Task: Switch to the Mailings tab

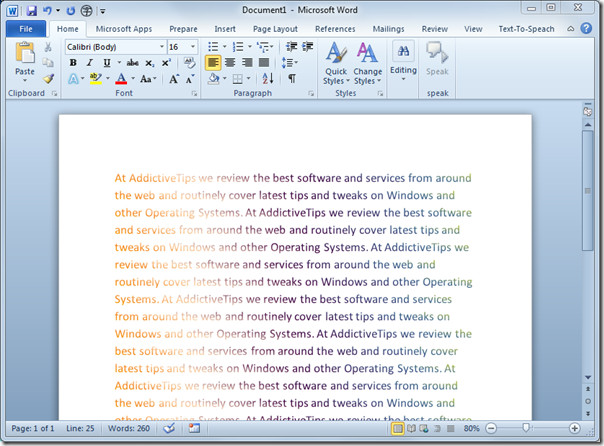Action: pos(388,29)
